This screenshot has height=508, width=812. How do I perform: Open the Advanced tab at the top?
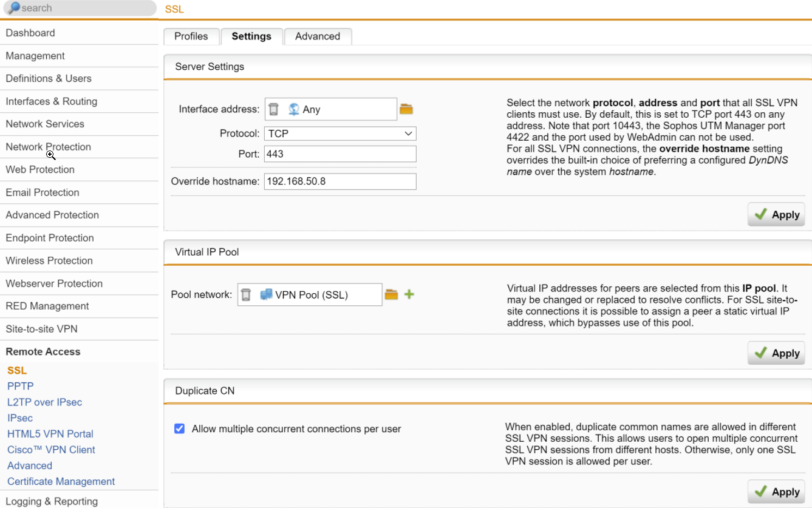coord(318,36)
